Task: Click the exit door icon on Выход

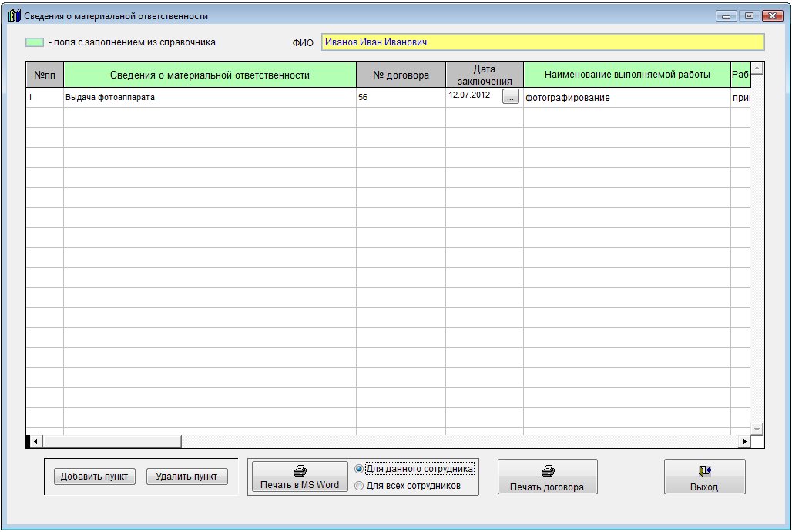Action: coord(705,471)
